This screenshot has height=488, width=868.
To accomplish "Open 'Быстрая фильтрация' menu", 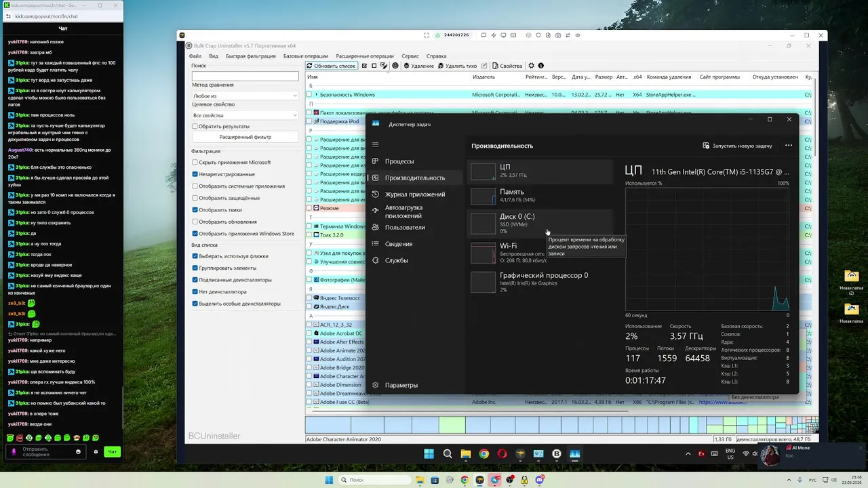I will pyautogui.click(x=251, y=56).
